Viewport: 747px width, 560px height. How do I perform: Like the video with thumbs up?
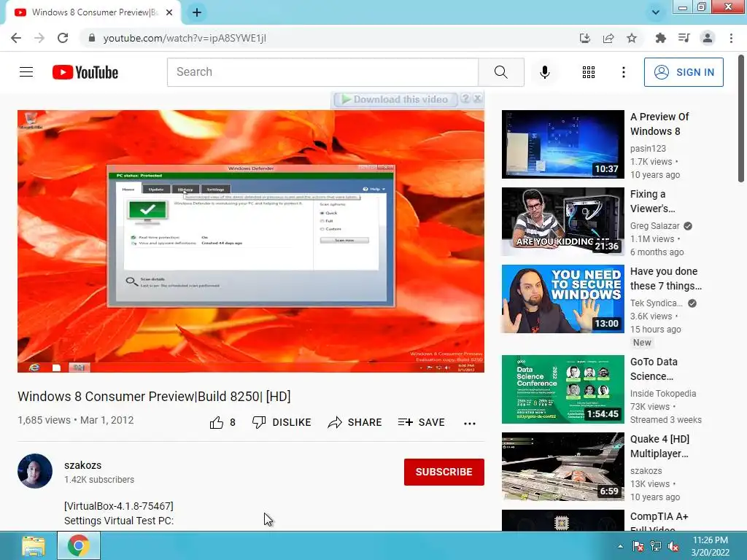coord(222,422)
